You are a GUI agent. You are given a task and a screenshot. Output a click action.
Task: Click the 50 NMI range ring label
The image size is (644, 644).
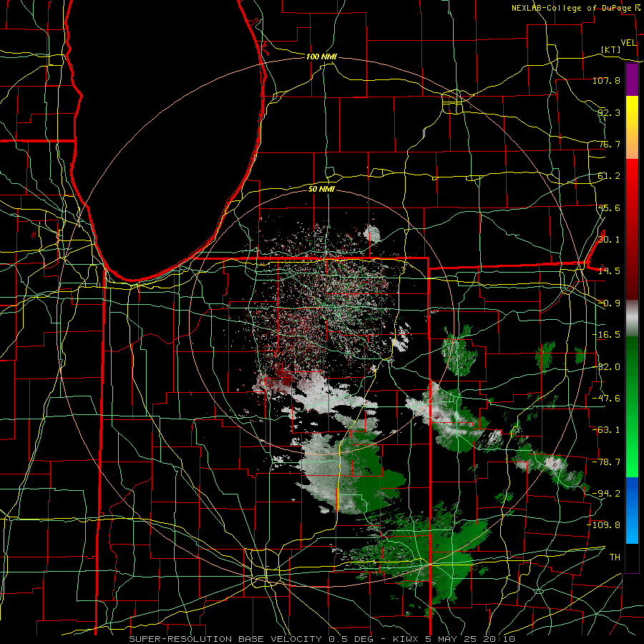[x=321, y=189]
